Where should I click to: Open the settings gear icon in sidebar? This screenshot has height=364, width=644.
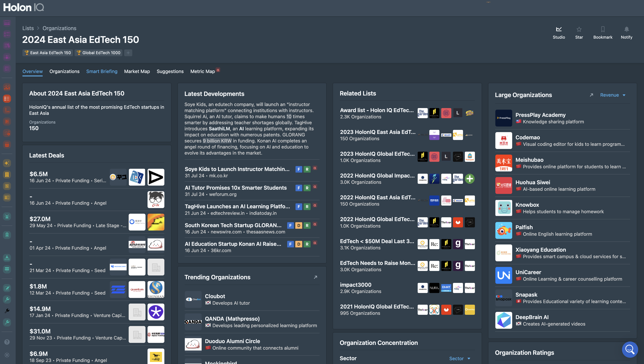(7, 355)
